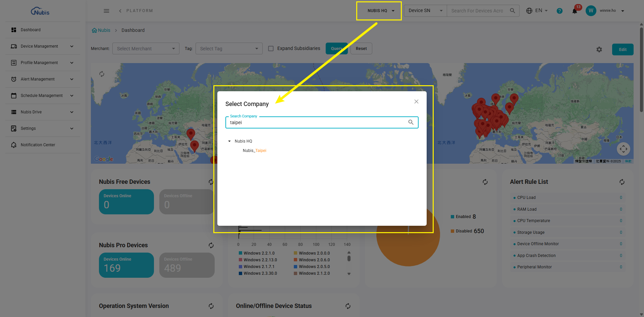Open the Select Tag dropdown
The image size is (644, 317).
pos(229,49)
